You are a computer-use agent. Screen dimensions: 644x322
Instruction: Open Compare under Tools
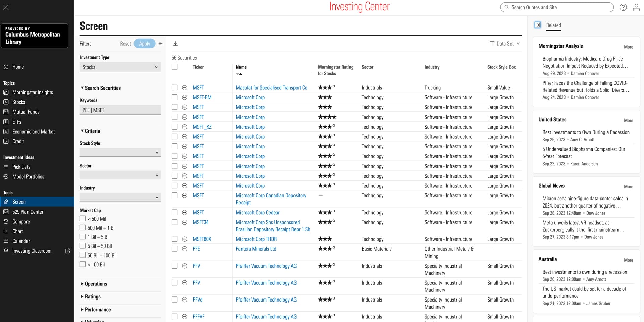coord(21,221)
